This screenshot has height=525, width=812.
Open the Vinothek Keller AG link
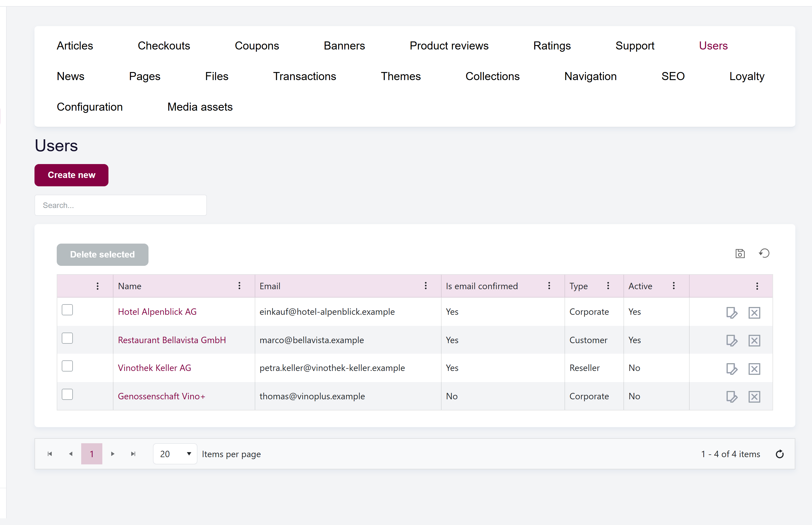[154, 368]
